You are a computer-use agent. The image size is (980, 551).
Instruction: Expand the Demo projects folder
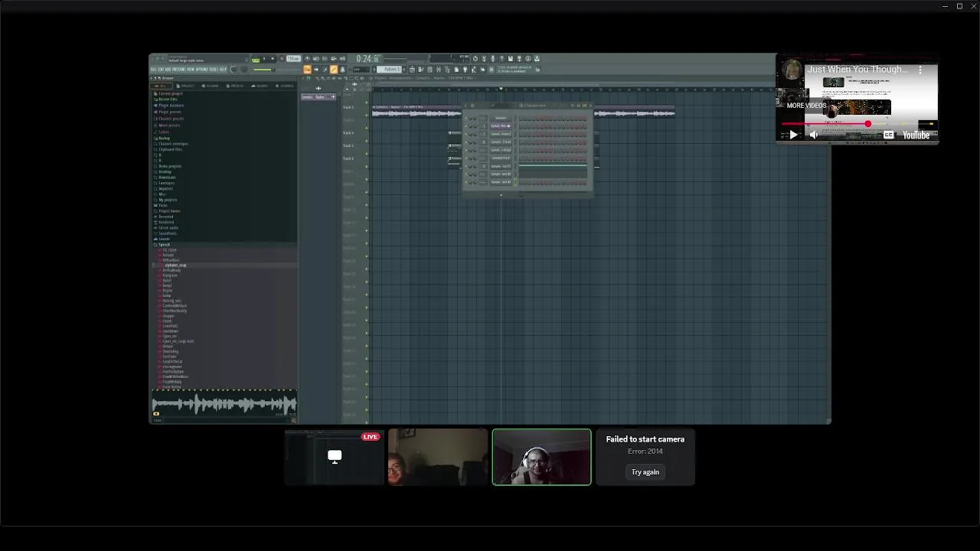[169, 166]
